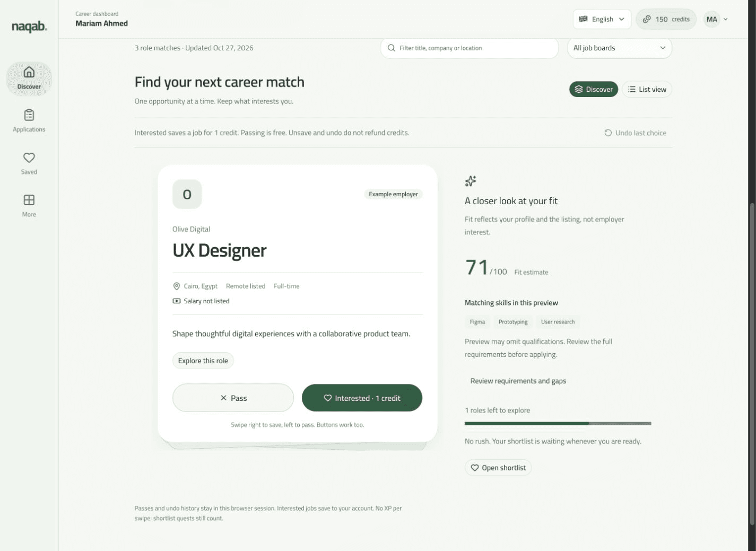This screenshot has height=551, width=756.
Task: Click the Remote listed label
Action: coord(246,286)
